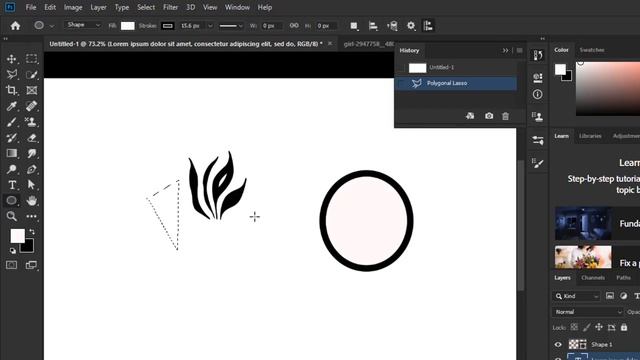Toggle adjustment layer filter in Layers
The height and width of the screenshot is (360, 640).
[x=623, y=296]
